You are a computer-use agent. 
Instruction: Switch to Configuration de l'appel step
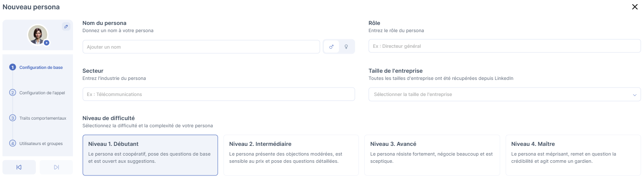pyautogui.click(x=42, y=93)
